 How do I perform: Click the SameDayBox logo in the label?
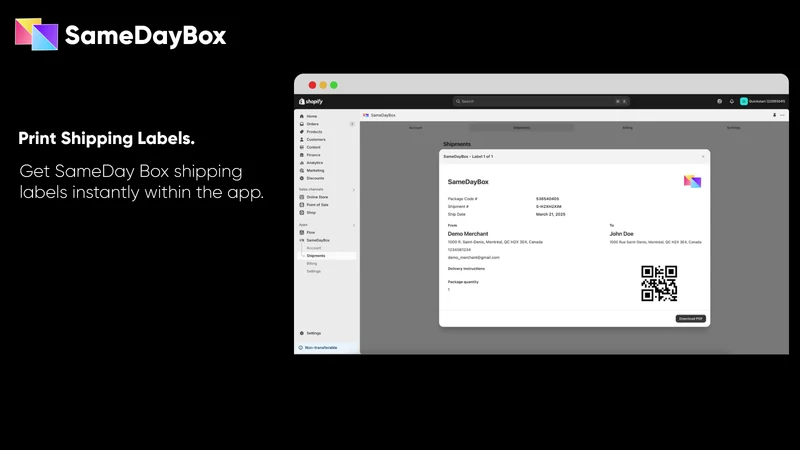(692, 181)
